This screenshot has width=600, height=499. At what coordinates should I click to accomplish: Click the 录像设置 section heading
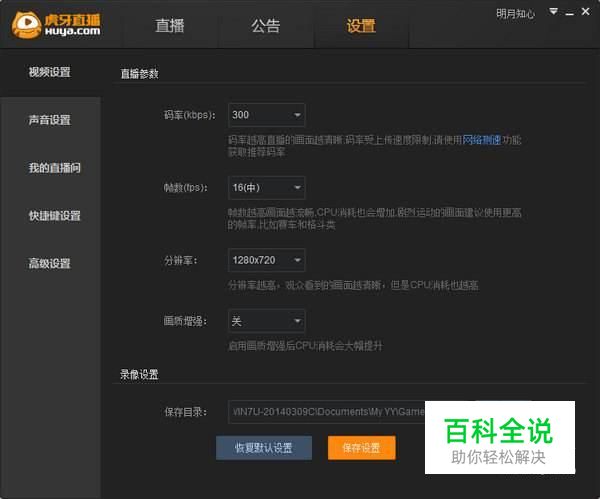[139, 374]
